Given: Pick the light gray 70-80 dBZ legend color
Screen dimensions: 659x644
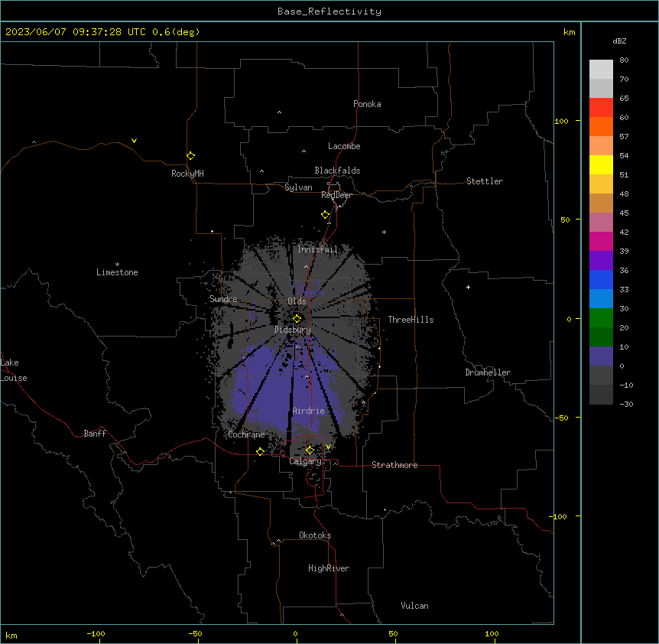Looking at the screenshot, I should tap(601, 69).
